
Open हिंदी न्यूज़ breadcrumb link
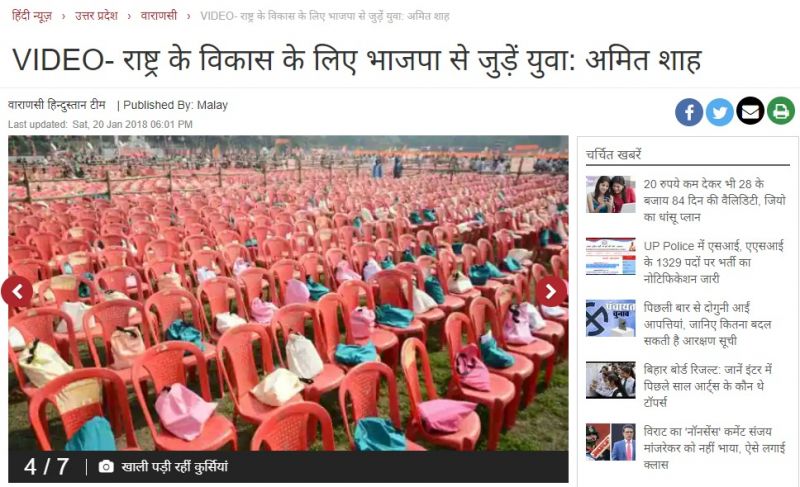pos(32,16)
